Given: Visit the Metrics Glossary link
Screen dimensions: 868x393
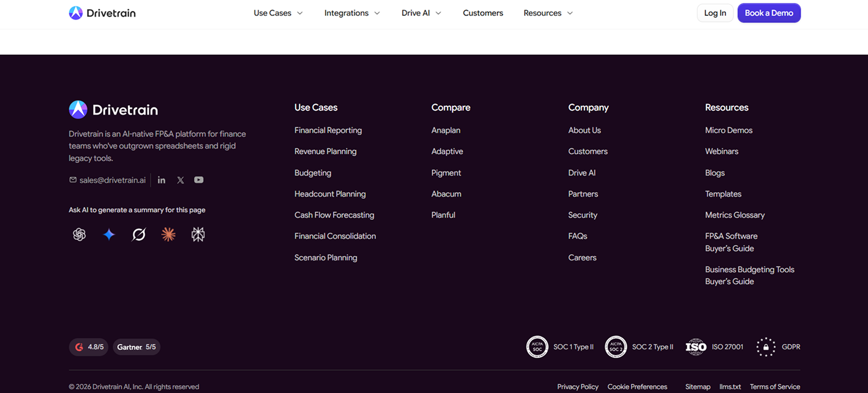Looking at the screenshot, I should click(735, 215).
